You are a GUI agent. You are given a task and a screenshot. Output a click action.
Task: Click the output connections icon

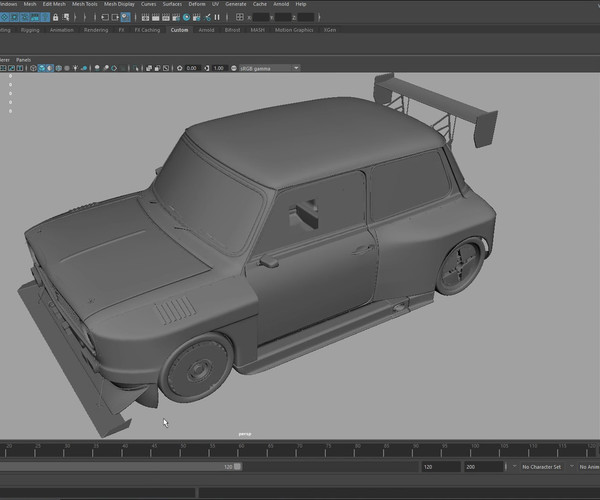click(x=115, y=17)
